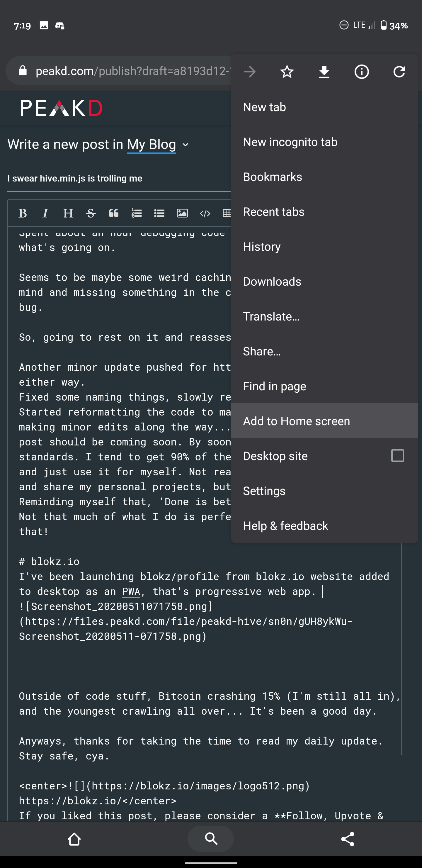422x868 pixels.
Task: Click the PEAKD logo
Action: (x=61, y=108)
